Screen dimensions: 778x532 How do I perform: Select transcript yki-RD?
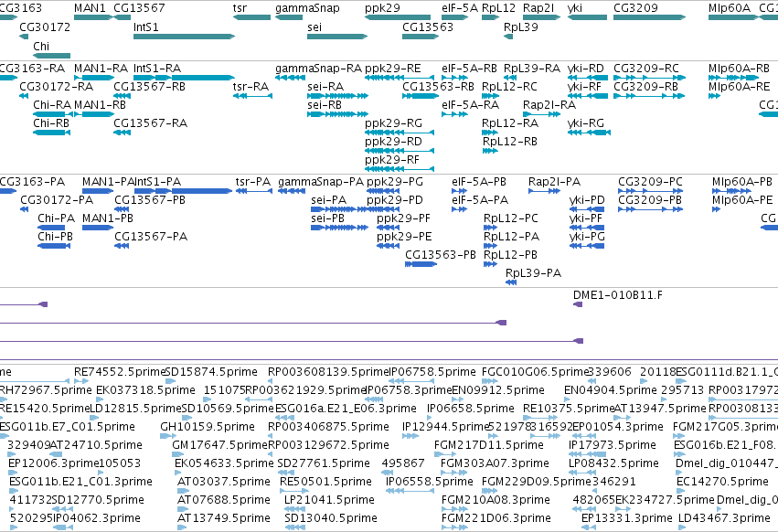click(585, 68)
